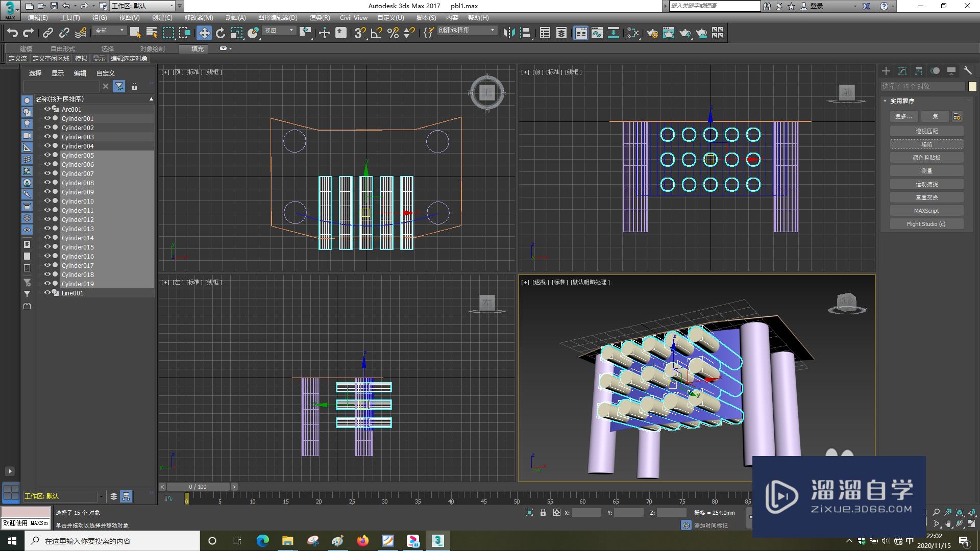
Task: Toggle visibility of Line001 layer
Action: coord(46,292)
